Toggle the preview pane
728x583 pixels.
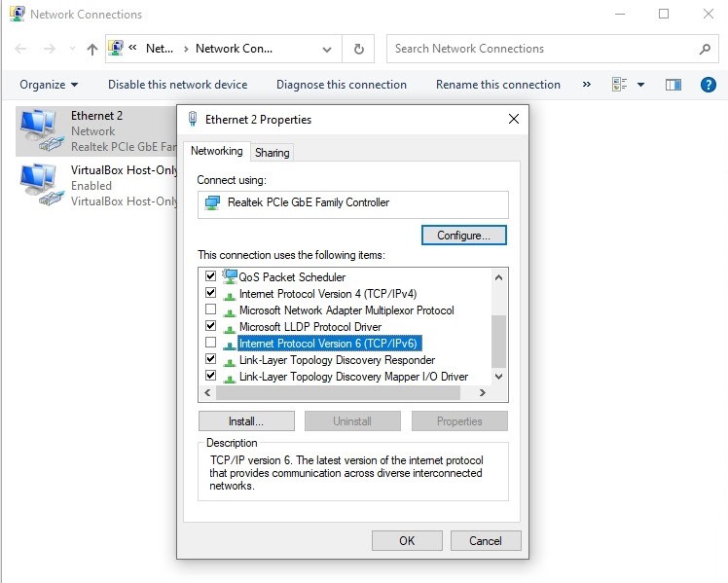[x=673, y=85]
